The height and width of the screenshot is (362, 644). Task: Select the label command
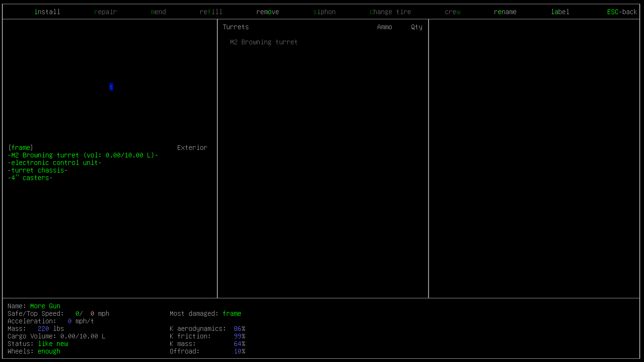pos(560,12)
